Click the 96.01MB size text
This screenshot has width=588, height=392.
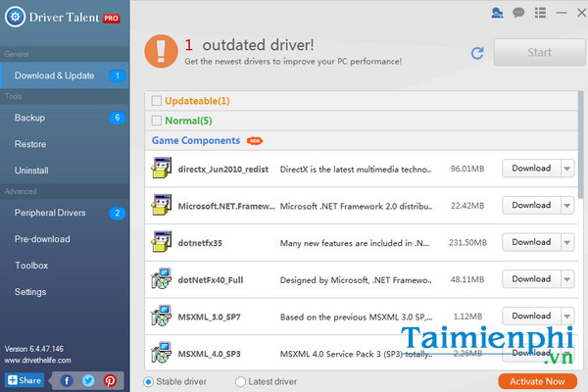click(x=467, y=169)
